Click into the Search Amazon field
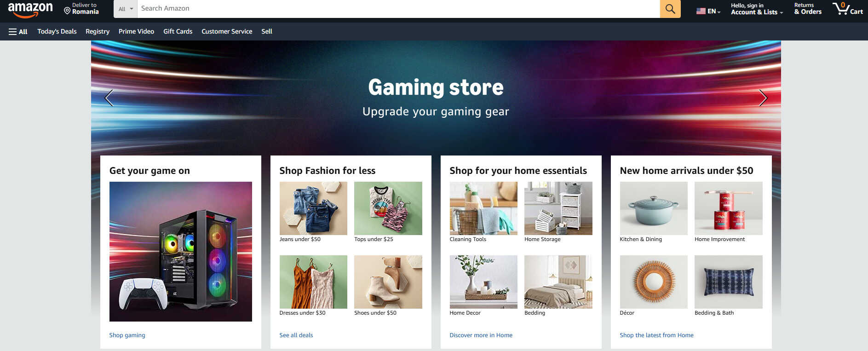This screenshot has width=868, height=351. tap(398, 9)
